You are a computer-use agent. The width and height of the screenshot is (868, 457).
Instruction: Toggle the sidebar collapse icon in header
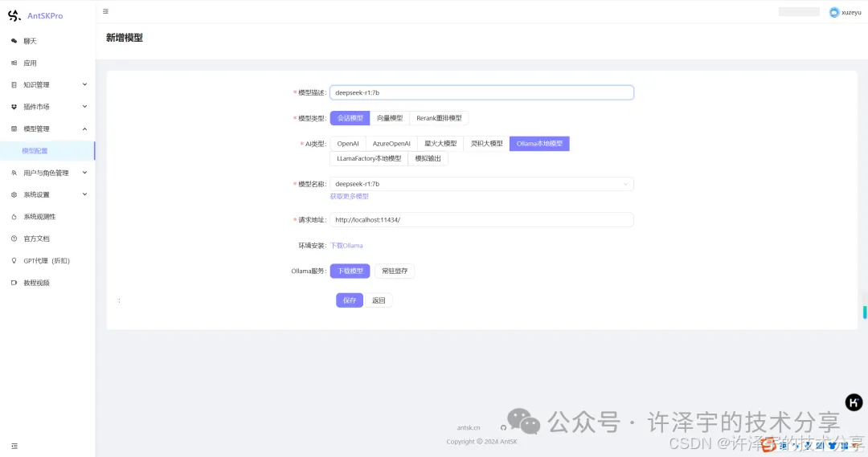pos(106,11)
